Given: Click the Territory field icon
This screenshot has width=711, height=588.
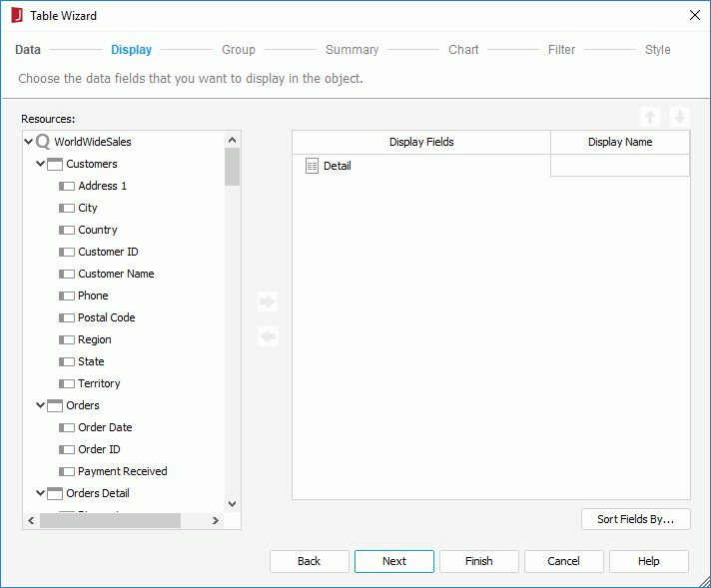Looking at the screenshot, I should click(x=67, y=384).
